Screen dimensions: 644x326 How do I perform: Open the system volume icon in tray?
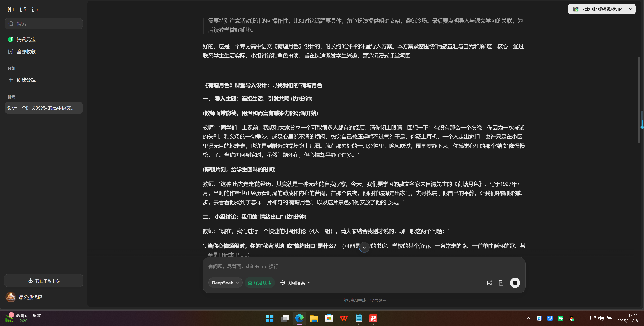(x=601, y=318)
